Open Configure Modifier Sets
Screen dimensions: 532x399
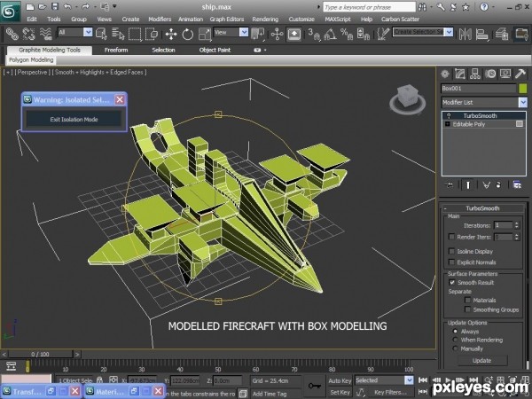point(517,185)
